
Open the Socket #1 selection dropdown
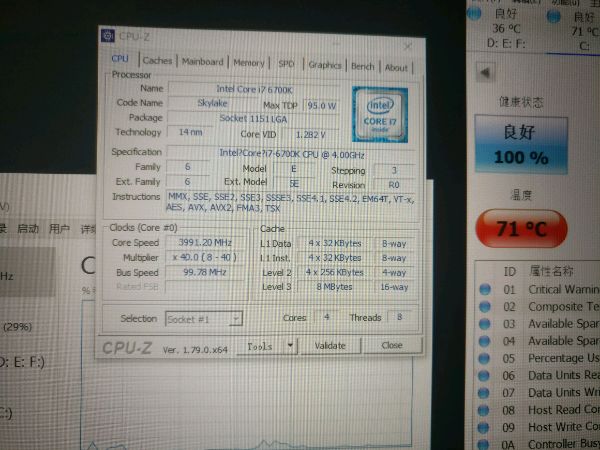(x=204, y=319)
